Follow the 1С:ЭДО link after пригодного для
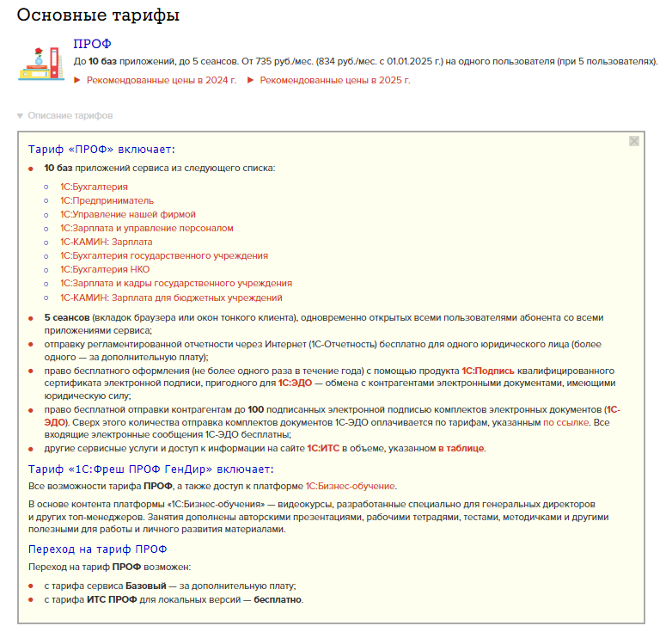Screen dimensions: 672x632 click(295, 383)
